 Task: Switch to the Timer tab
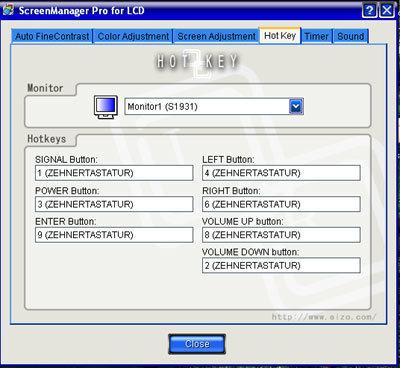pos(316,36)
